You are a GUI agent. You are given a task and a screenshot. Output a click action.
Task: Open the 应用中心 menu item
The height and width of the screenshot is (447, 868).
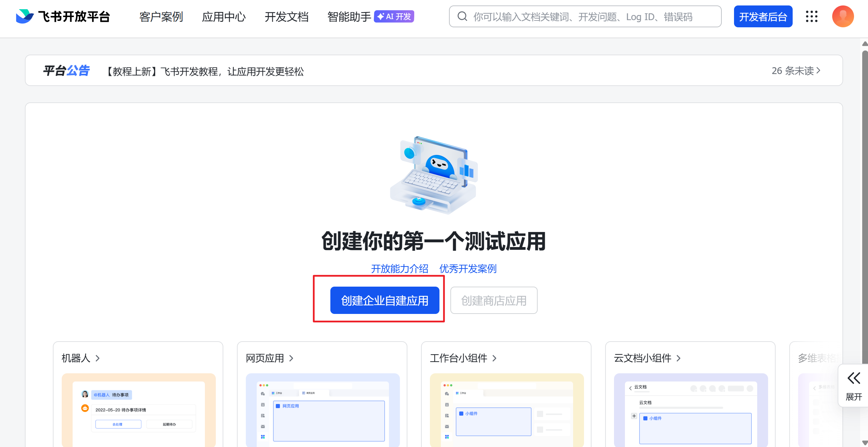point(224,16)
